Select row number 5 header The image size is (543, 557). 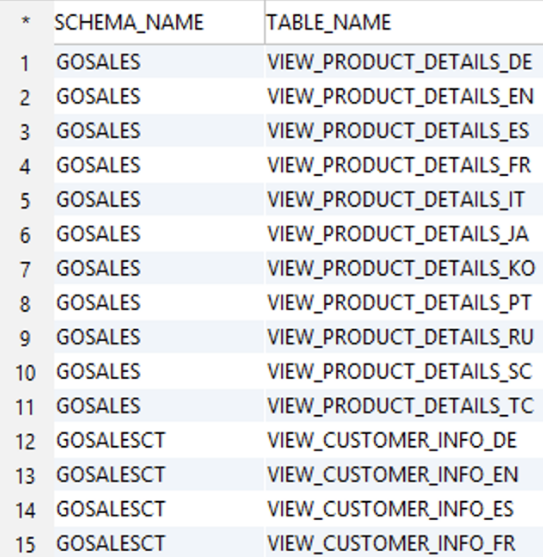26,200
